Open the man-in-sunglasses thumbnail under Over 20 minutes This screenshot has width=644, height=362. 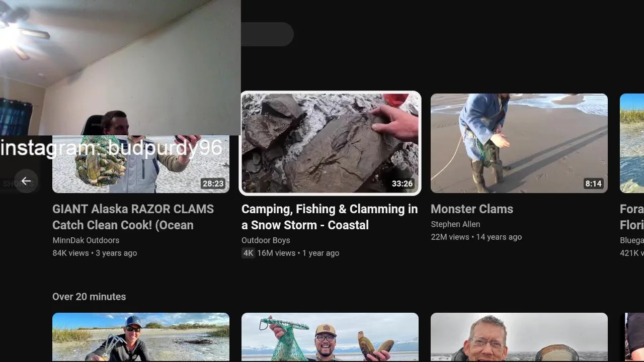(x=141, y=337)
